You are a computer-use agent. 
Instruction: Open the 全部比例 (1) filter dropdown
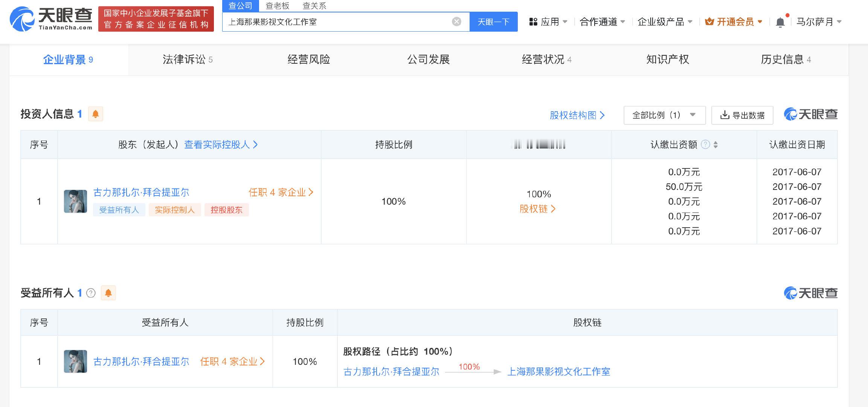click(665, 115)
